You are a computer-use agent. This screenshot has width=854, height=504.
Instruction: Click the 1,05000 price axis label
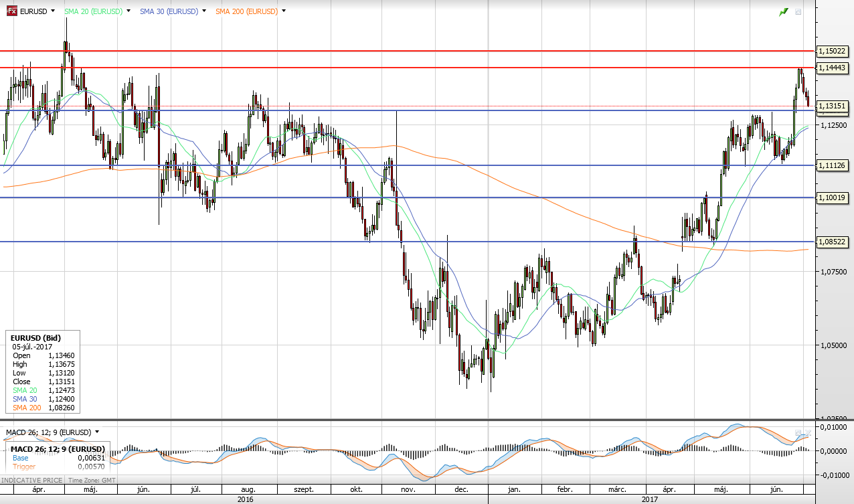pos(833,345)
